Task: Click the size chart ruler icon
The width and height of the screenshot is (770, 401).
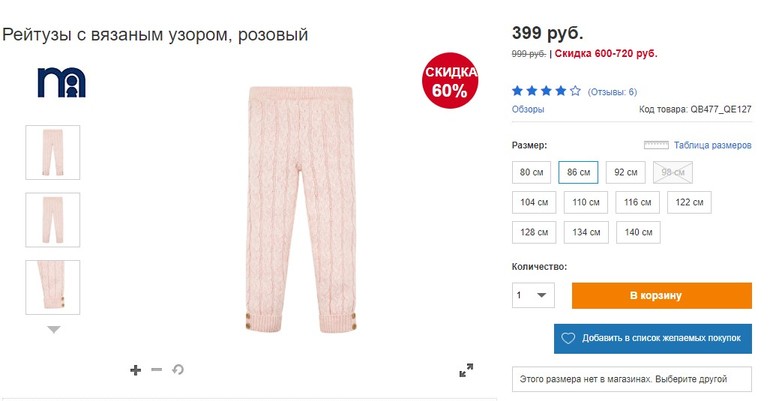Action: coord(656,145)
